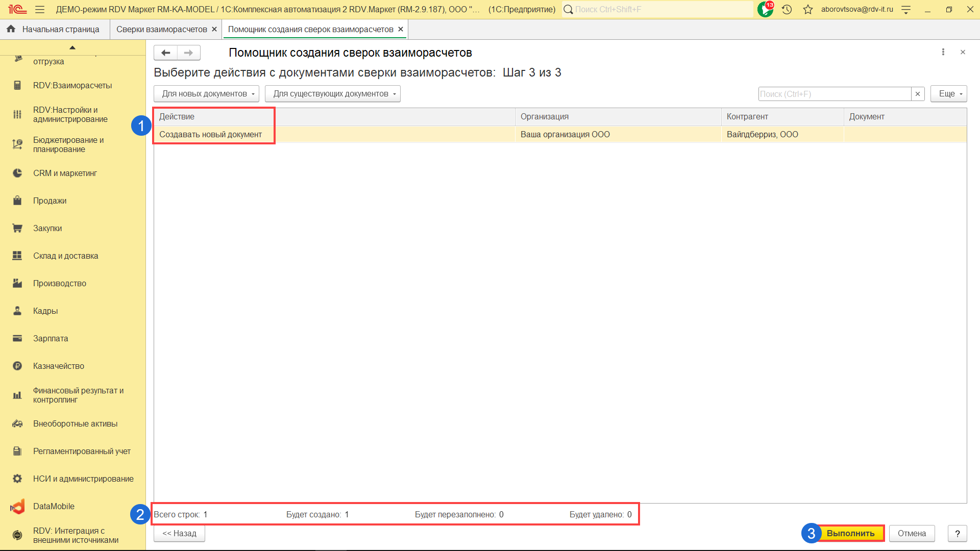The height and width of the screenshot is (551, 980).
Task: Open the history clock icon
Action: (x=787, y=9)
